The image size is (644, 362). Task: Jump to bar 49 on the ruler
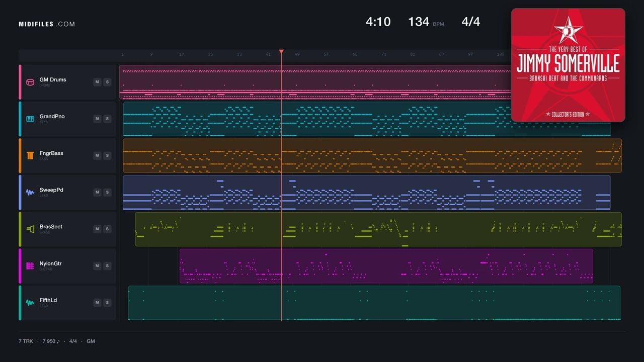pos(297,54)
